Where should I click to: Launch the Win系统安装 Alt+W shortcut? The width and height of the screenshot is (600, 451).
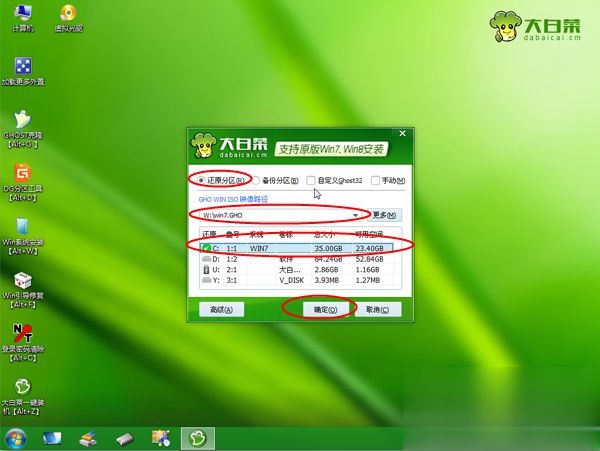point(23,236)
